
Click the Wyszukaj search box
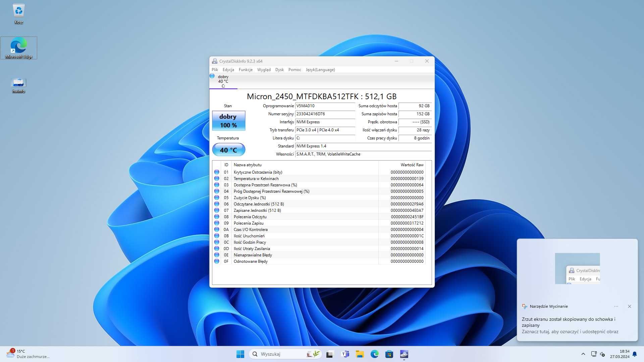pyautogui.click(x=286, y=354)
